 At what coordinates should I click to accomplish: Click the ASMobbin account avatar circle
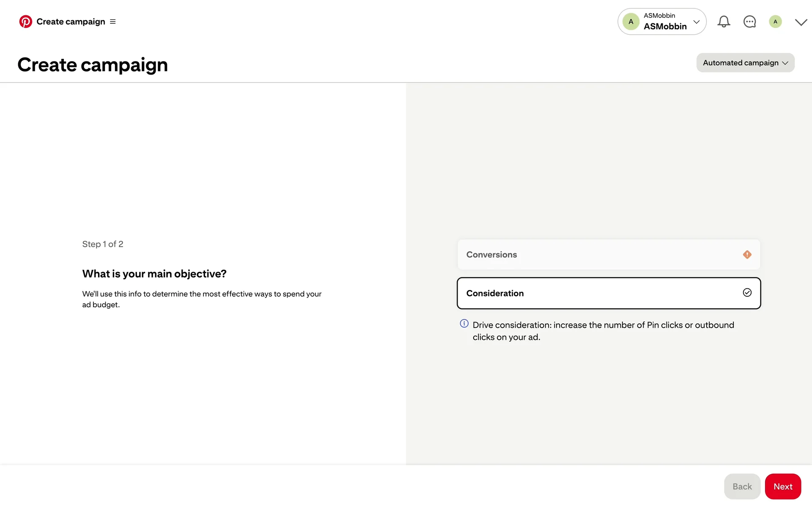pyautogui.click(x=631, y=22)
